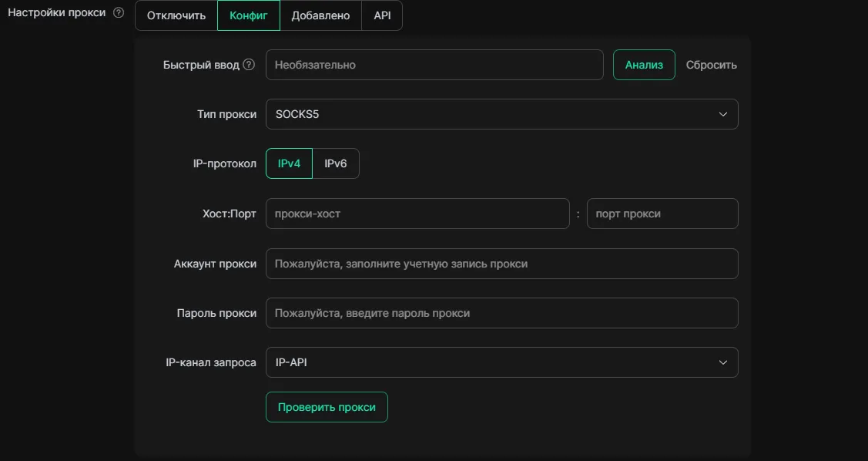Go to the API tab

(382, 15)
